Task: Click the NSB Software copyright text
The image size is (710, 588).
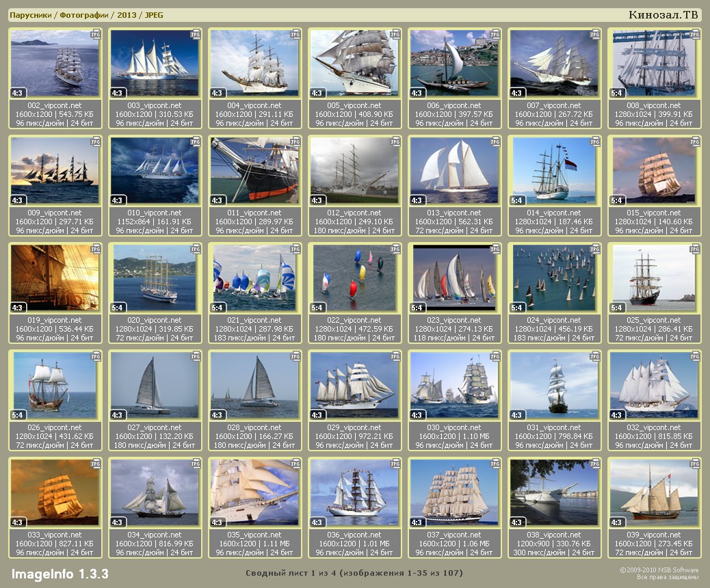Action: tap(659, 573)
